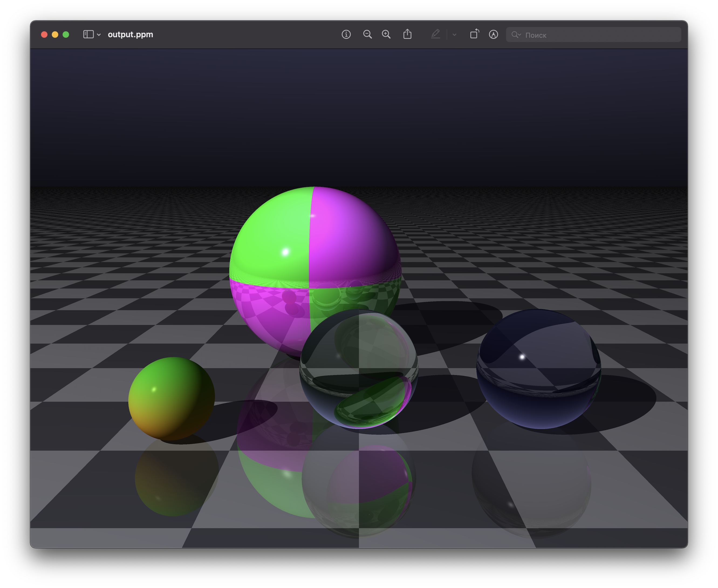The width and height of the screenshot is (718, 588).
Task: Minimize the window with the yellow button
Action: coord(55,35)
